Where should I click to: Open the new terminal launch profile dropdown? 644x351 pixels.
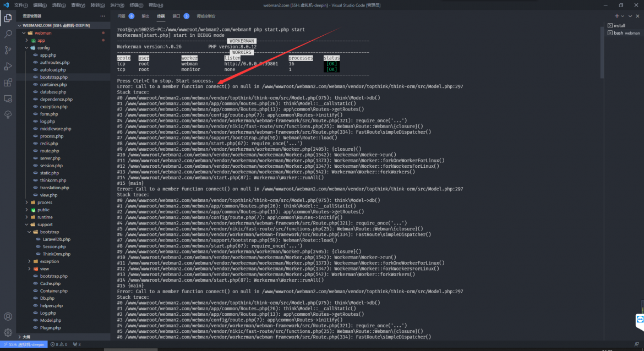coord(623,16)
